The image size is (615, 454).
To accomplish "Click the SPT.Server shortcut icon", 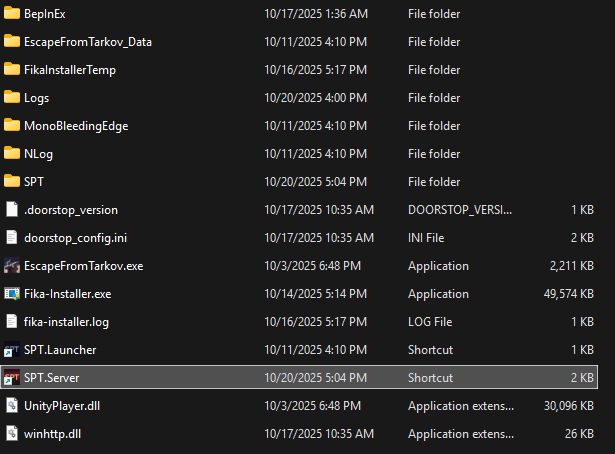I will tap(12, 378).
